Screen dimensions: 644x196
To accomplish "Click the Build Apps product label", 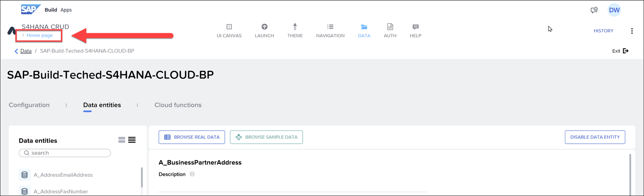I will click(x=58, y=10).
